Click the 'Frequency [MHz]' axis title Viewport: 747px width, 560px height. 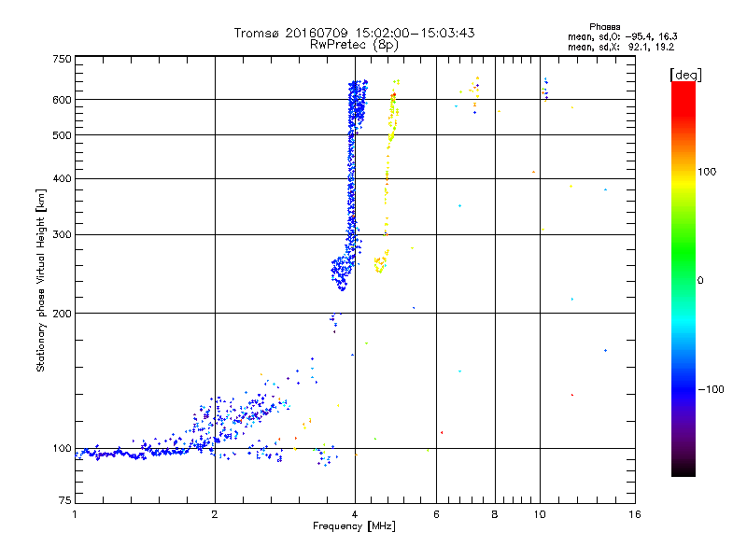(354, 526)
